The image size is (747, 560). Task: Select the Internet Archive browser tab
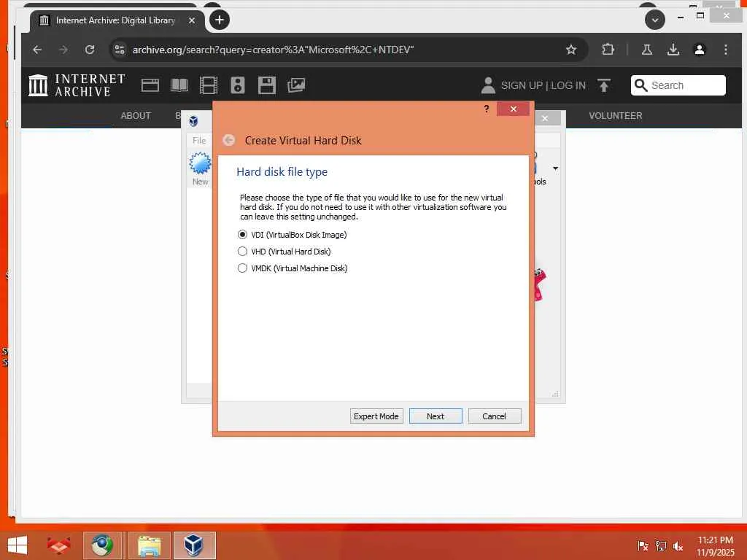coord(116,20)
